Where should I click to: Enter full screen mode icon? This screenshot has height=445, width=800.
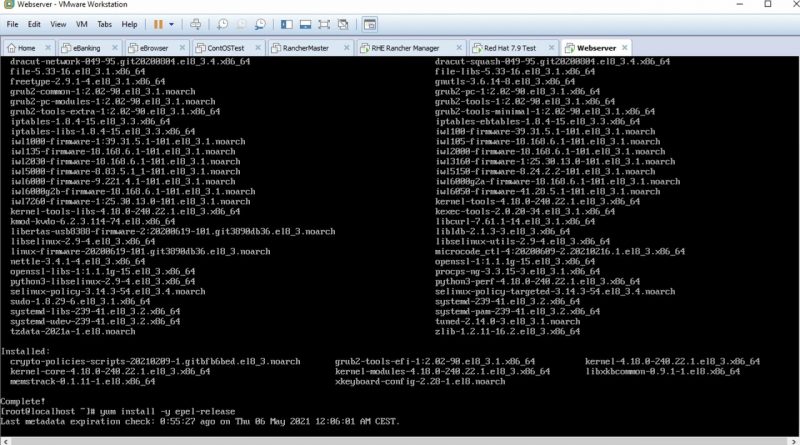(x=324, y=24)
